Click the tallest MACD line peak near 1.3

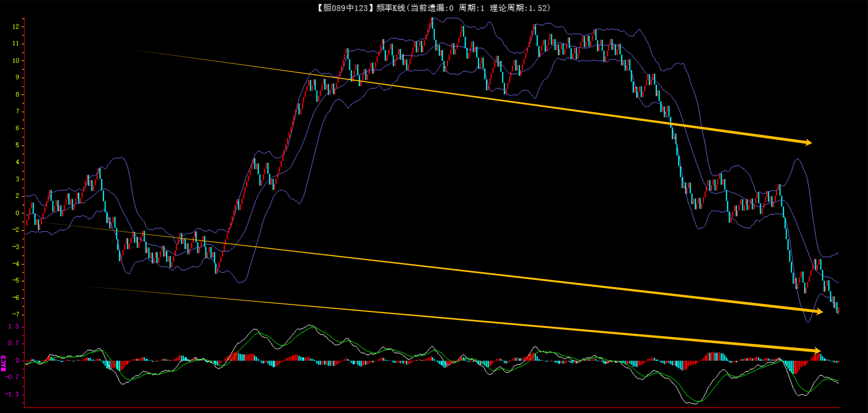(311, 326)
